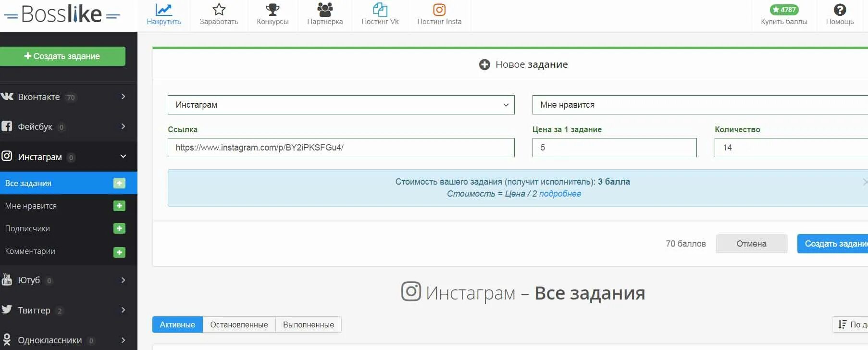868x350 pixels.
Task: Expand the Твиттер section chevron
Action: pyautogui.click(x=123, y=310)
